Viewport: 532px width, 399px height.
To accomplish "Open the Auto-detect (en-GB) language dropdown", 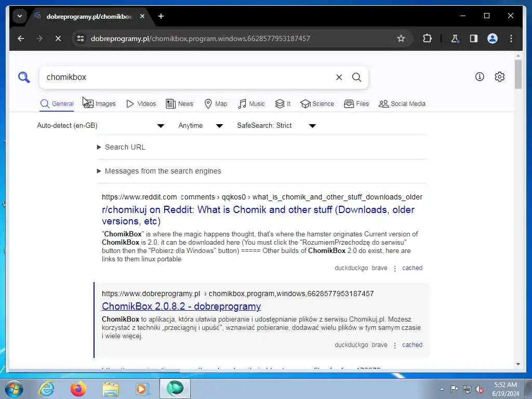I will coord(101,126).
